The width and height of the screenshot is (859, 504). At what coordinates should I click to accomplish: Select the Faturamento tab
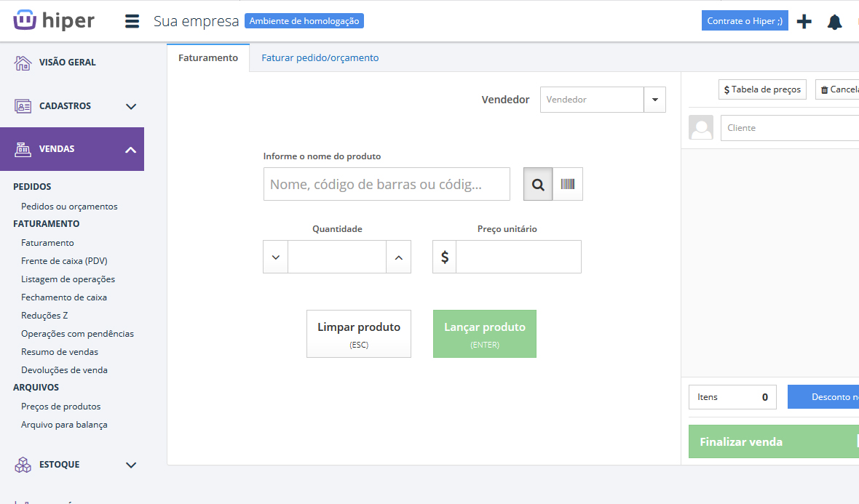208,58
